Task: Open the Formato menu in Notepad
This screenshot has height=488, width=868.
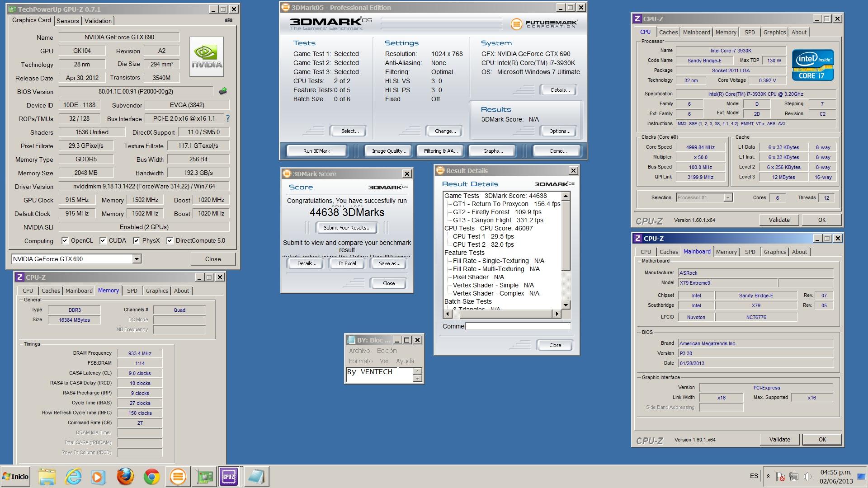Action: [361, 361]
